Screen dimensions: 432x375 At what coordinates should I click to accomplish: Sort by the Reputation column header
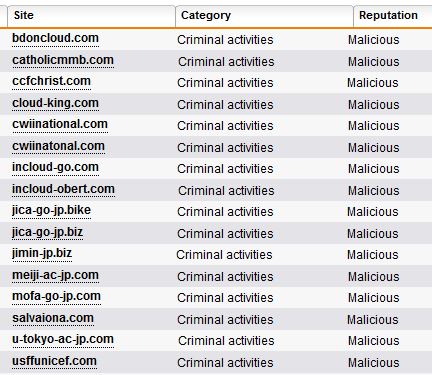click(x=393, y=16)
